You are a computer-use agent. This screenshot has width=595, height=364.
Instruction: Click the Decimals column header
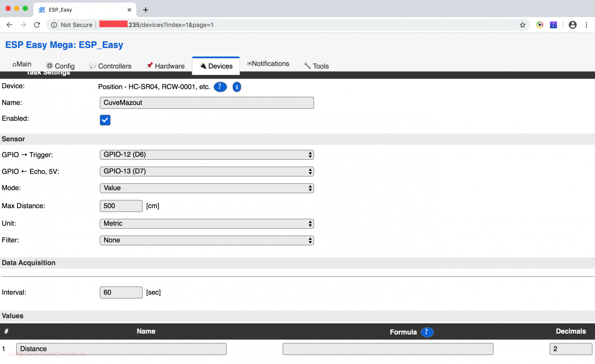point(571,331)
